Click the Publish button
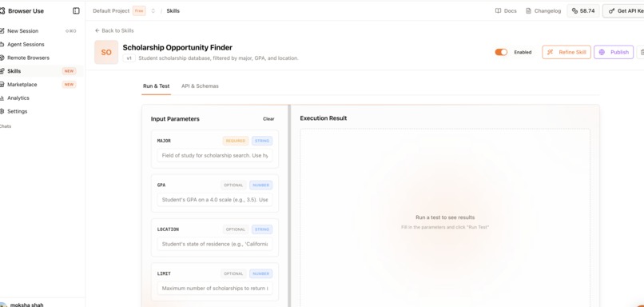Image resolution: width=644 pixels, height=307 pixels. (x=614, y=52)
